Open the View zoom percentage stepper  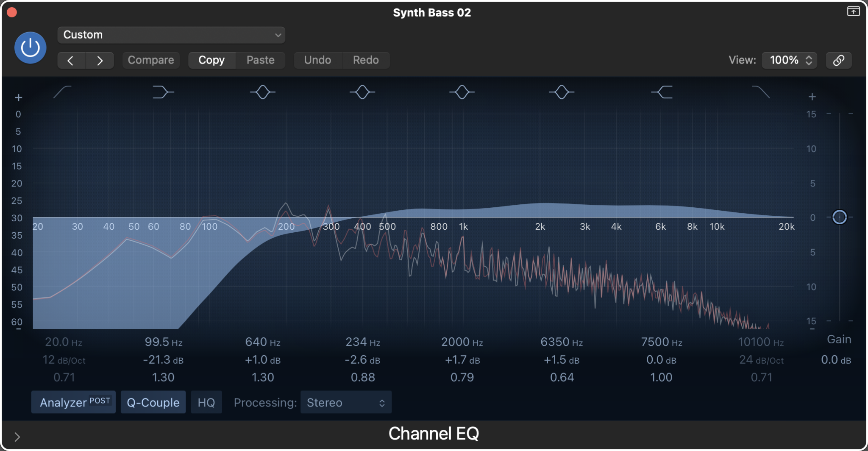tap(789, 60)
